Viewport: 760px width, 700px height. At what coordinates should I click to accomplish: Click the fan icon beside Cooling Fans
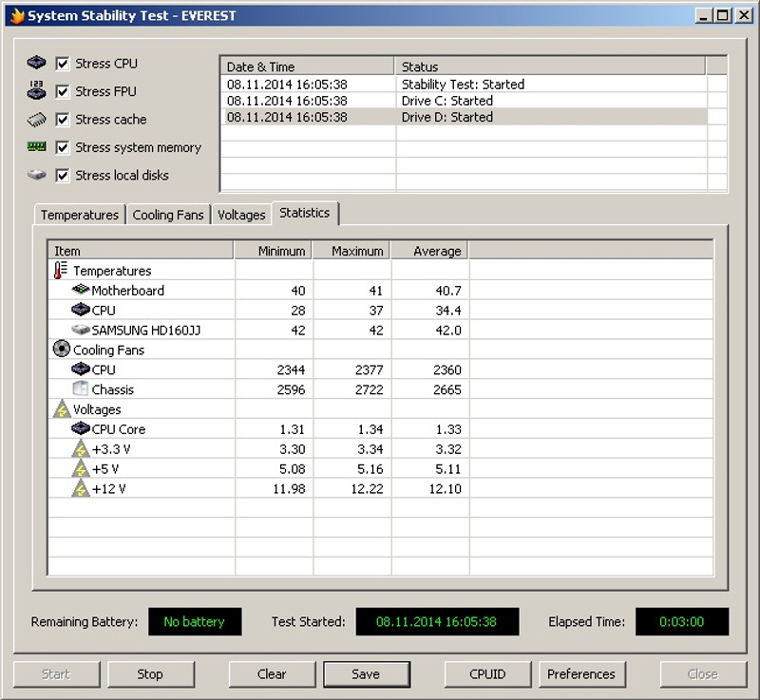coord(62,350)
